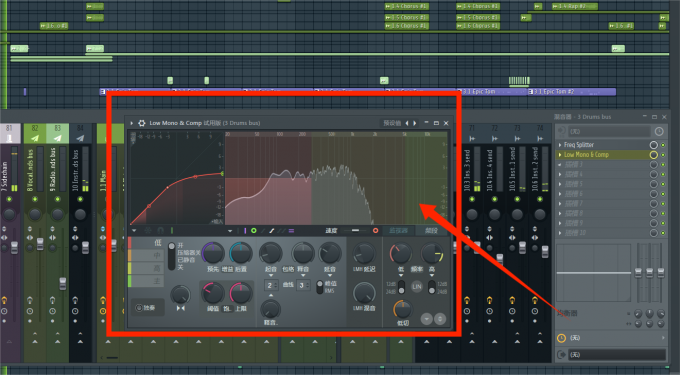Click the white pencil icon in toolbar

coord(271,231)
